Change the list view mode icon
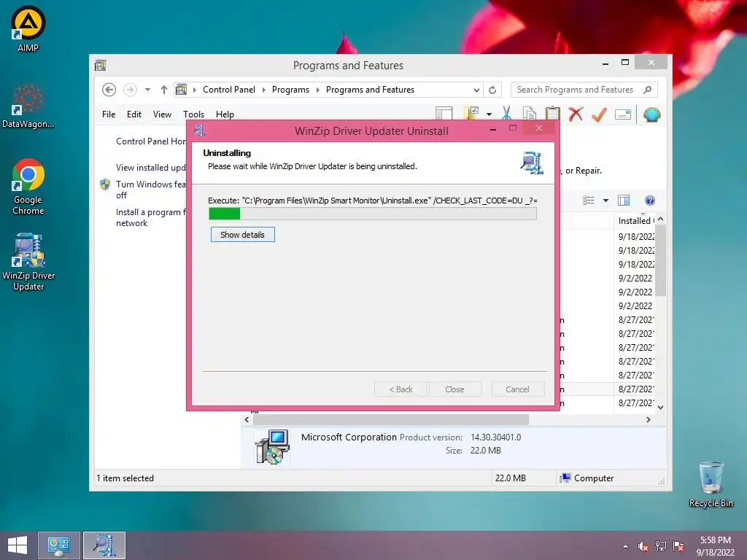The height and width of the screenshot is (560, 747). pyautogui.click(x=589, y=201)
